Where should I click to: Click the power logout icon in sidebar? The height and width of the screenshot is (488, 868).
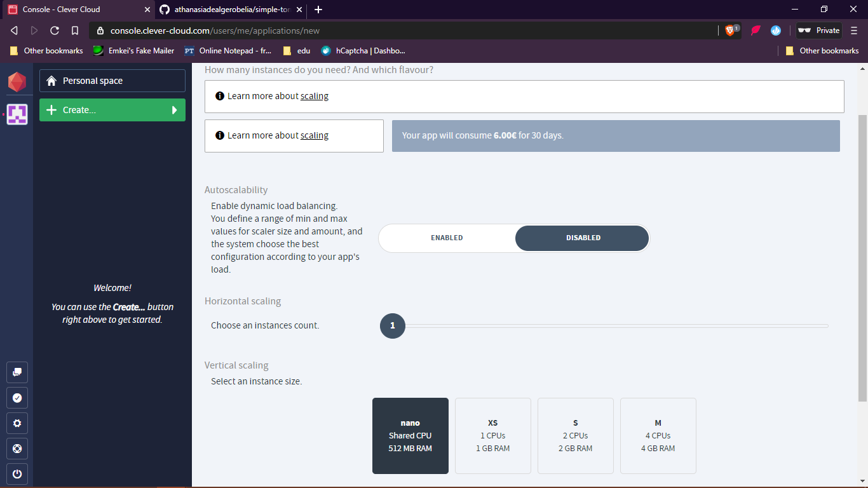click(17, 474)
